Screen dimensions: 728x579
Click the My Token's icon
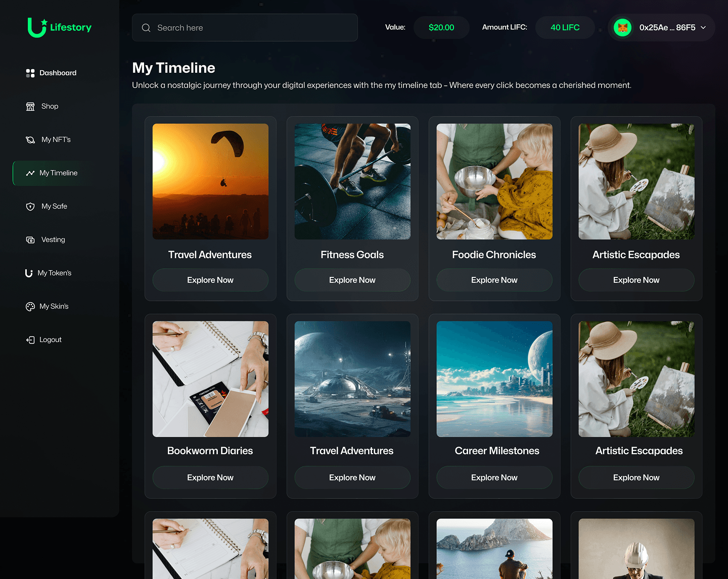(x=29, y=273)
